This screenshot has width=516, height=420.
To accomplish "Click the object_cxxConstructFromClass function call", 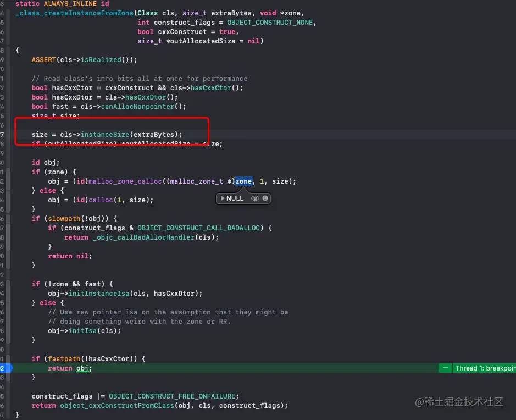I will tap(117, 406).
